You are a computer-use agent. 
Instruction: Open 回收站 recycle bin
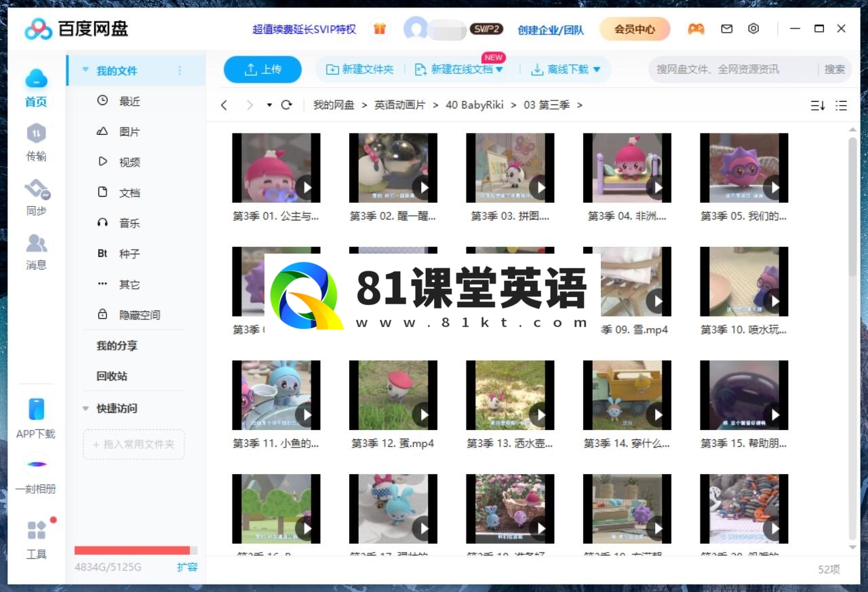(x=112, y=376)
